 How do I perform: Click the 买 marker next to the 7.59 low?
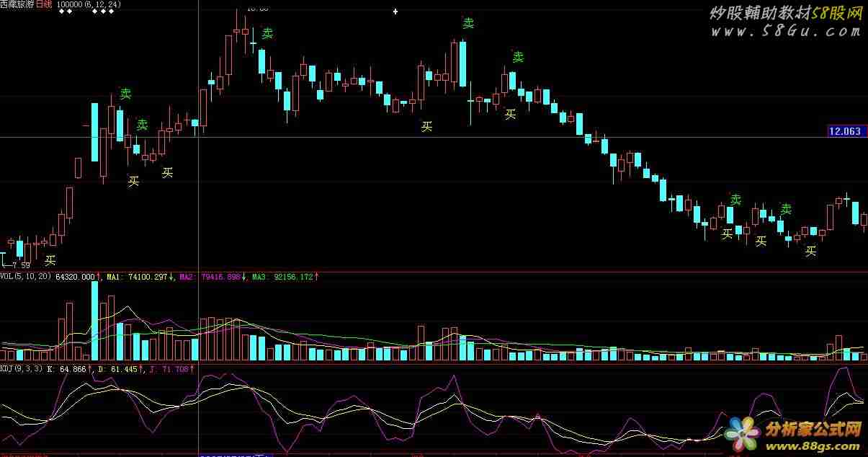point(50,260)
